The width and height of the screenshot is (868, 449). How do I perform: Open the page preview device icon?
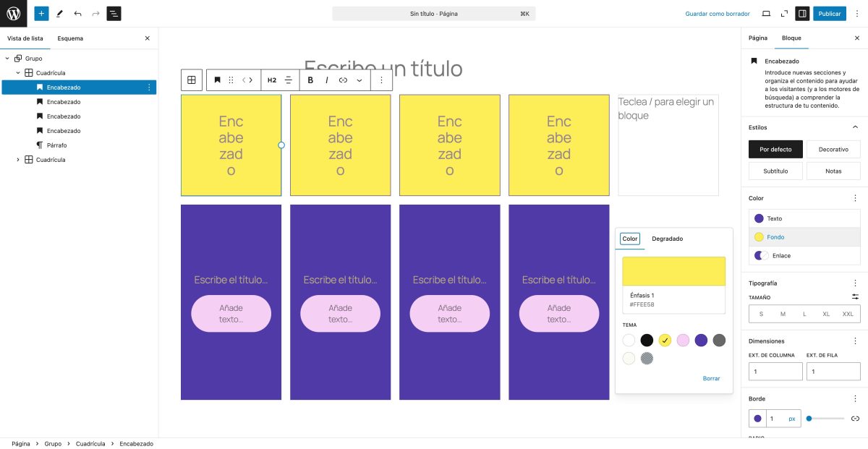coord(766,13)
